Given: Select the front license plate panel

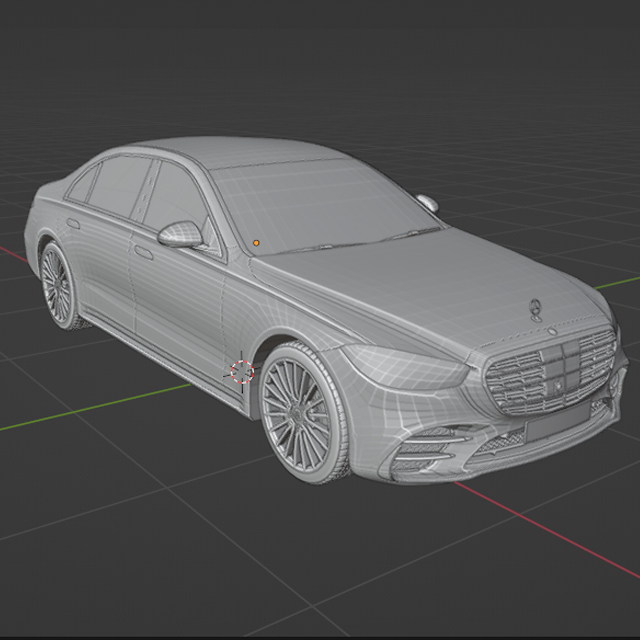Looking at the screenshot, I should [x=558, y=422].
